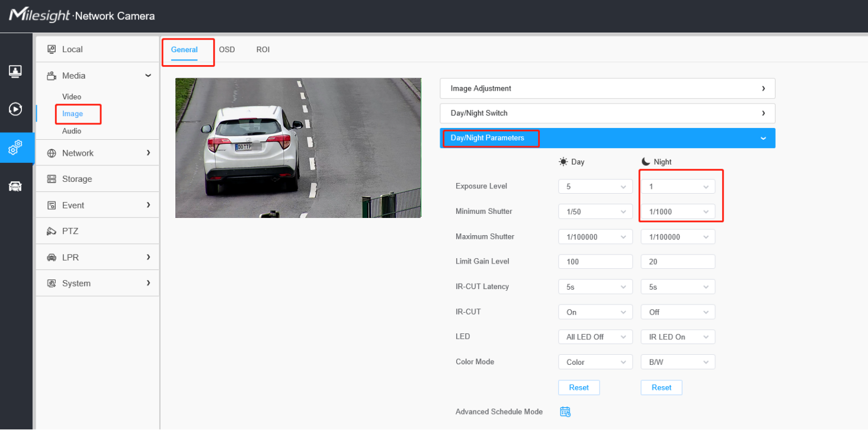868x430 pixels.
Task: Open the Playback icon in left rail
Action: click(x=15, y=109)
